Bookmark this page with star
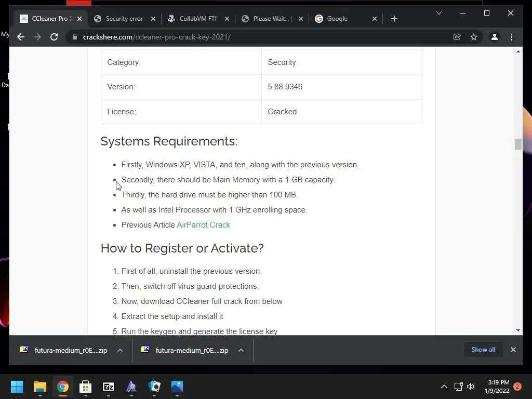This screenshot has height=399, width=532. [x=474, y=37]
